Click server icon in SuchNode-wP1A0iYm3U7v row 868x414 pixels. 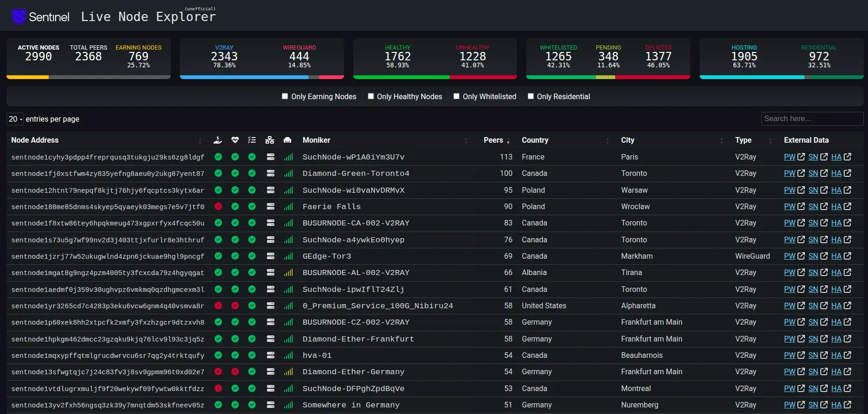click(x=270, y=157)
